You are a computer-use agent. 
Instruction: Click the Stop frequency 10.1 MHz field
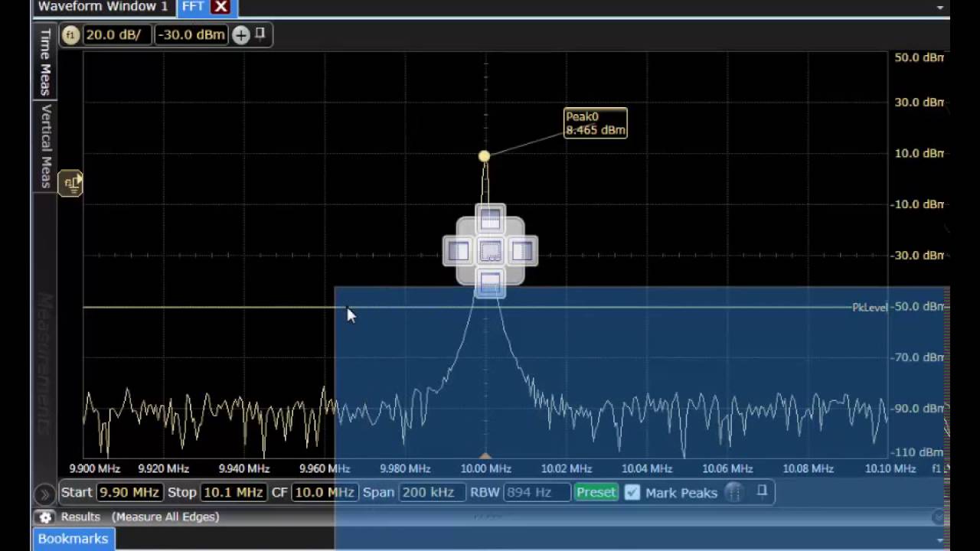point(234,492)
